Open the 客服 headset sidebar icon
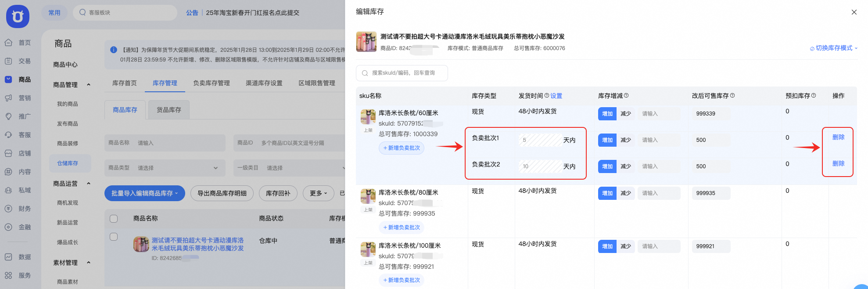The width and height of the screenshot is (868, 289). pyautogui.click(x=8, y=135)
